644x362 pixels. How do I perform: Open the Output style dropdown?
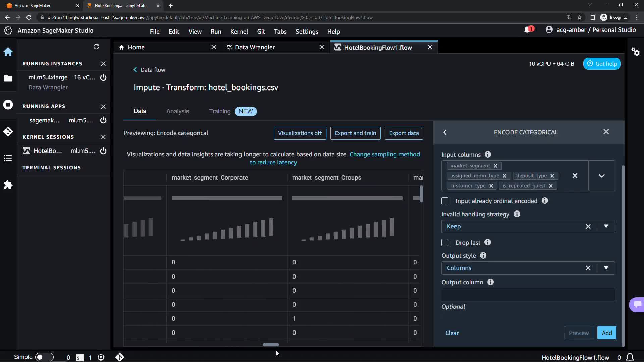[606, 268]
